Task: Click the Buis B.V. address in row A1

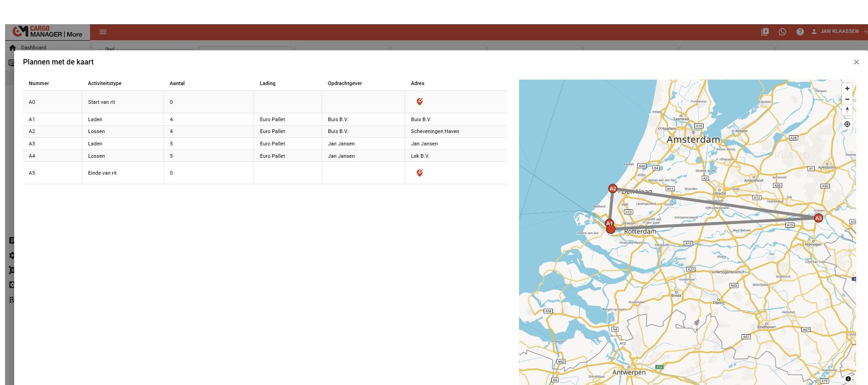Action: pyautogui.click(x=421, y=119)
